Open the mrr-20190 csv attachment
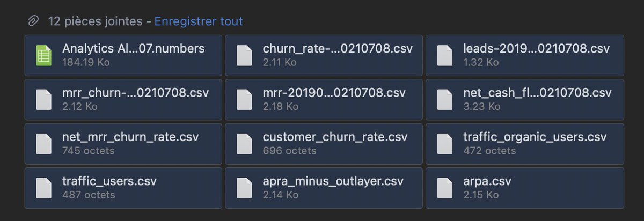The height and width of the screenshot is (221, 644). pyautogui.click(x=324, y=99)
